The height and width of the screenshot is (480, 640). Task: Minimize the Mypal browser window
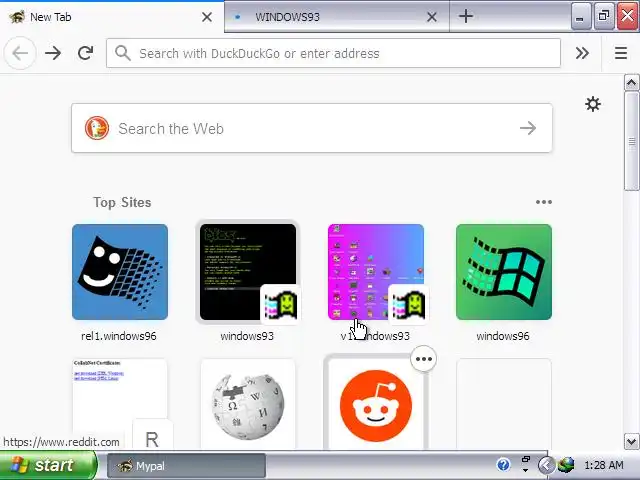click(x=580, y=16)
